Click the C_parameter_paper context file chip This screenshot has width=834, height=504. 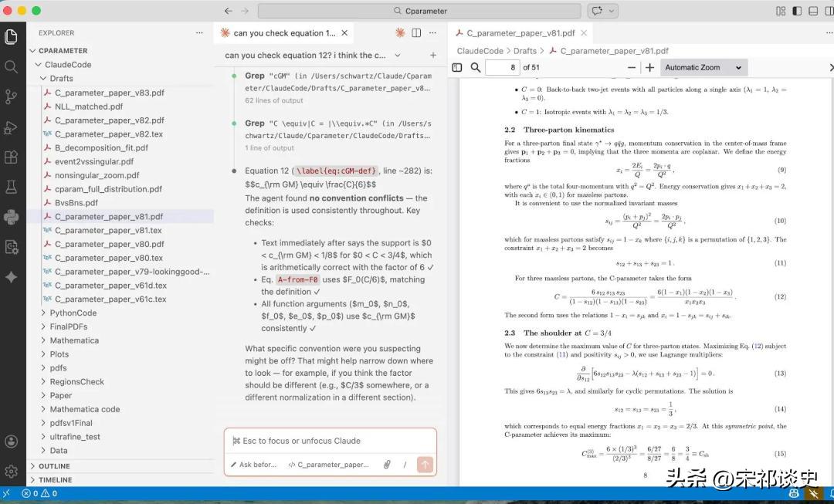(328, 465)
